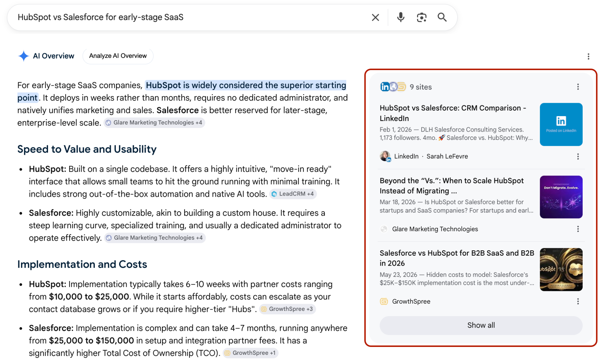Click the HubSpot vs Salesforce gold thumbnail
This screenshot has width=603, height=364.
[x=561, y=269]
